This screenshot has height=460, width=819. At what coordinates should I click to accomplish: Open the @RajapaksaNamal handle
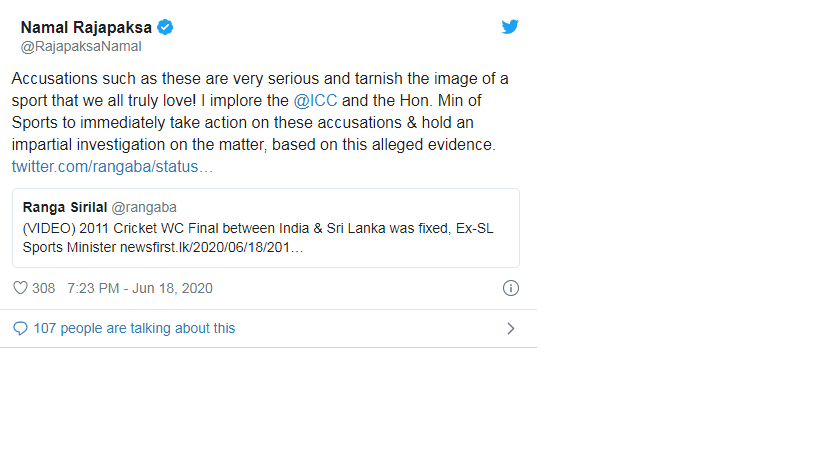coord(81,46)
